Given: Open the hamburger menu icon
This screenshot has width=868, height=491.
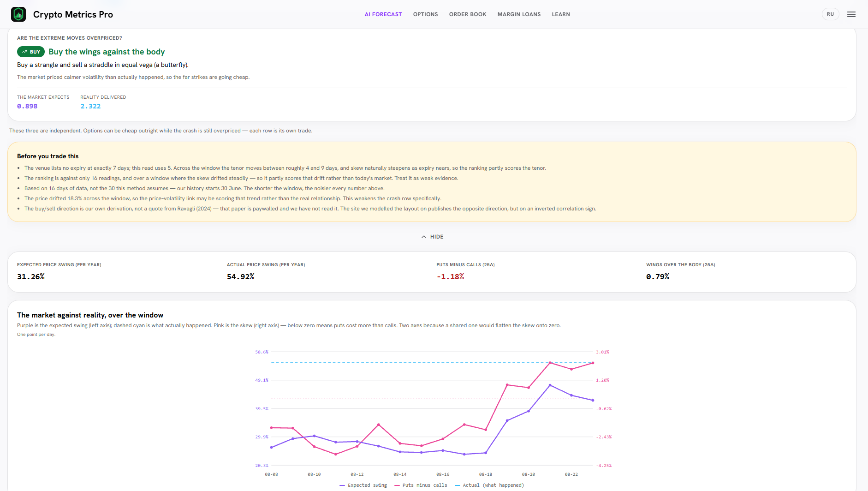Looking at the screenshot, I should tap(851, 14).
